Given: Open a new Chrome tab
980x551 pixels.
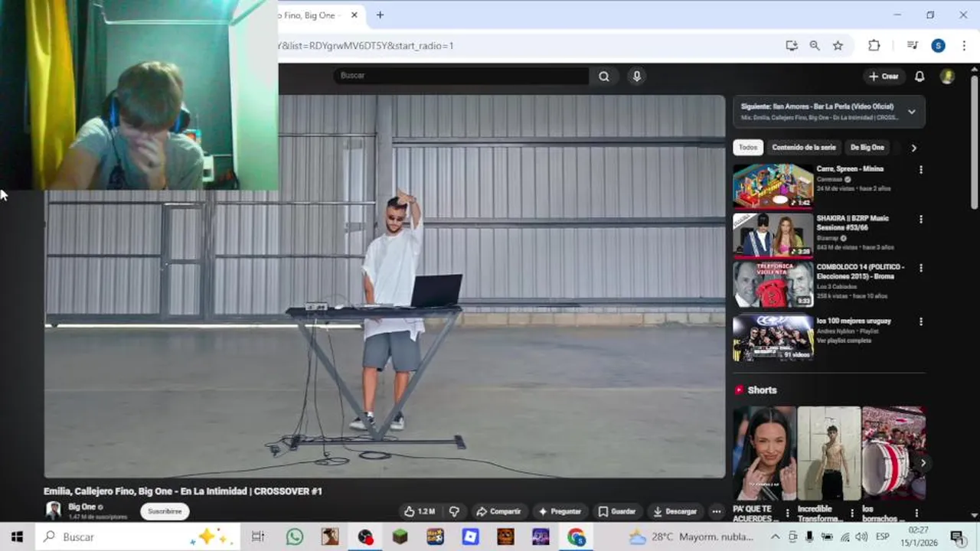Looking at the screenshot, I should tap(380, 15).
